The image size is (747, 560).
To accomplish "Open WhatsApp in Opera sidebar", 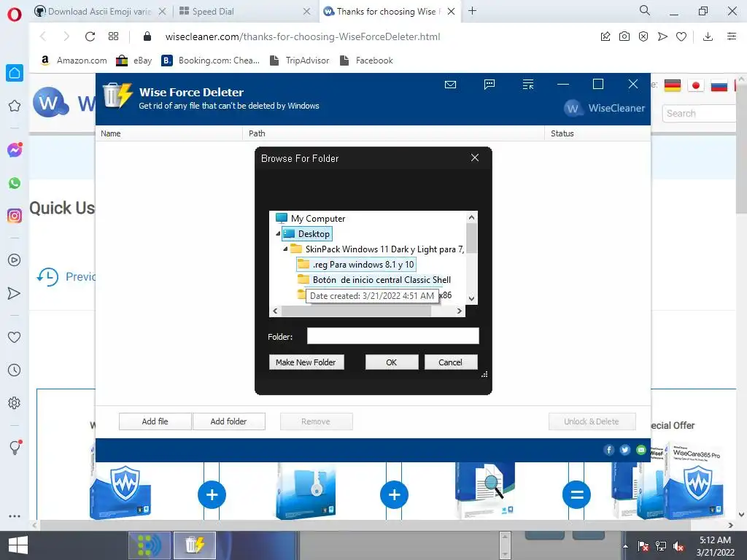I will click(x=15, y=183).
